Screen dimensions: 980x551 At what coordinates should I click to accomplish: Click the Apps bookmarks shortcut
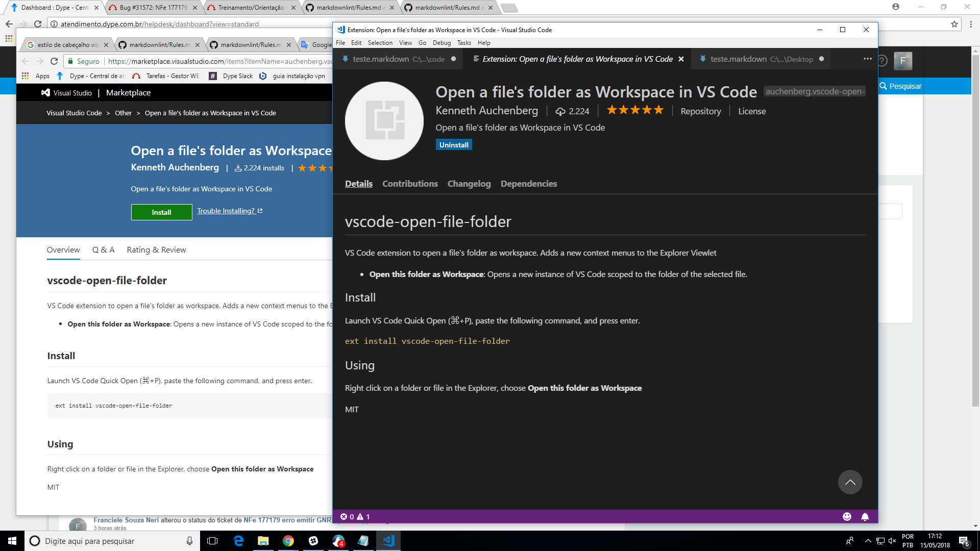pos(36,76)
